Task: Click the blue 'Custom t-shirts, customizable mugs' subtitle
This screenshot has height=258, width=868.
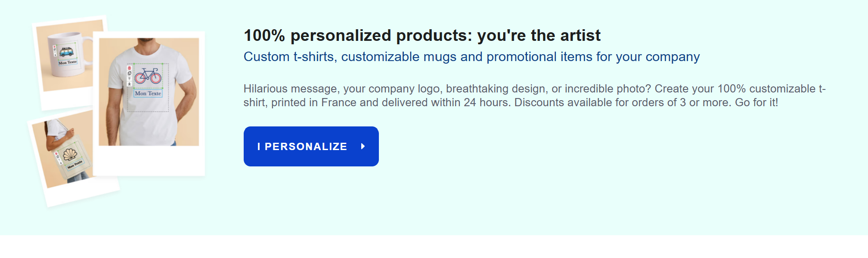Action: tap(471, 57)
